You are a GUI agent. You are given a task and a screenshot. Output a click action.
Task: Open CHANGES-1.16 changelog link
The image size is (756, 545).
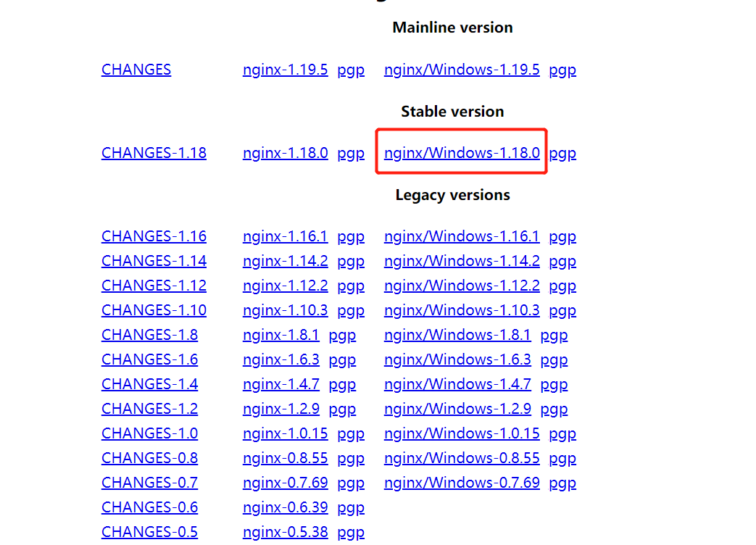tap(154, 236)
